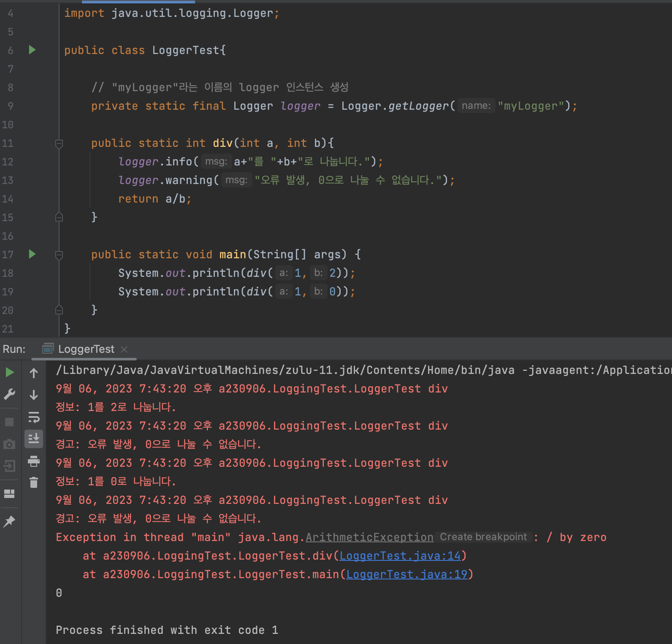Click line number 19 in the gutter
Image resolution: width=672 pixels, height=644 pixels.
pyautogui.click(x=8, y=292)
